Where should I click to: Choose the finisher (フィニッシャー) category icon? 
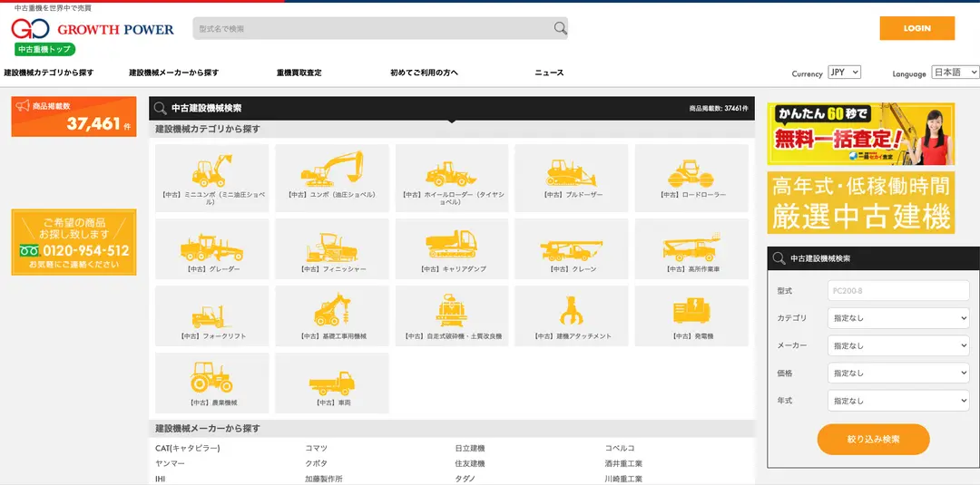332,247
